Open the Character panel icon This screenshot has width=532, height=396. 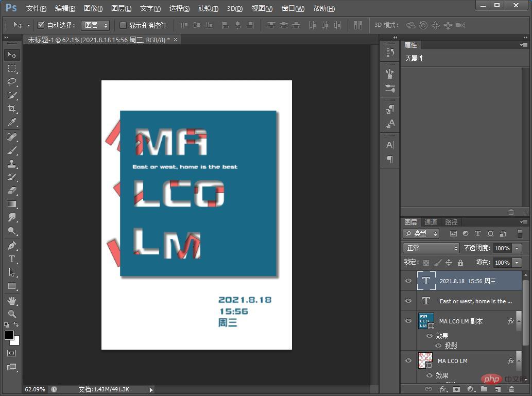tap(390, 145)
